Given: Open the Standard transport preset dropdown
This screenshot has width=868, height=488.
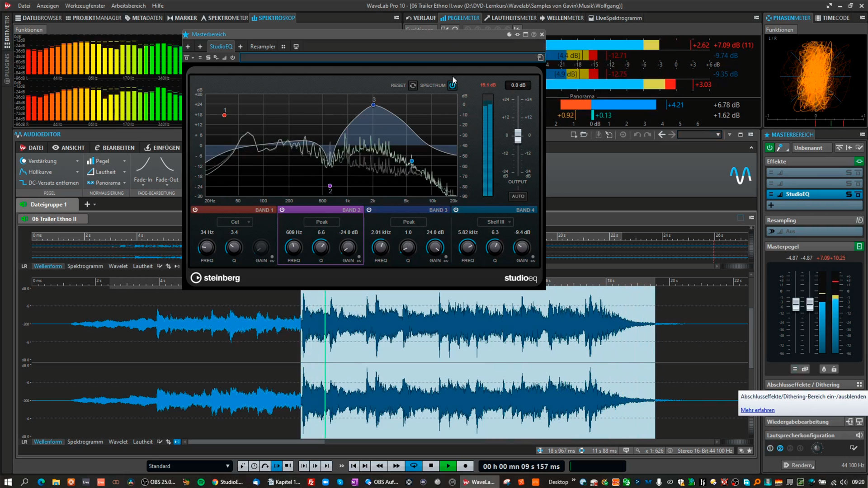Looking at the screenshot, I should coord(189,466).
